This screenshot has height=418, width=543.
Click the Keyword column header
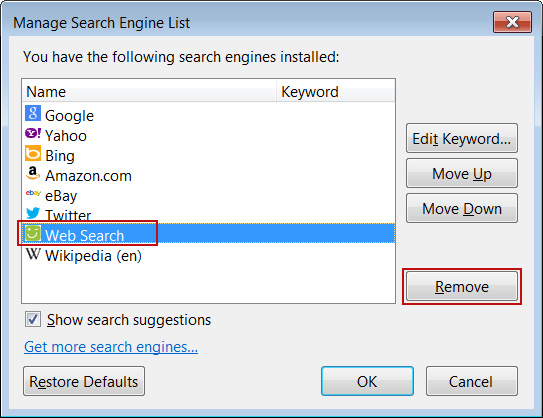[x=336, y=91]
